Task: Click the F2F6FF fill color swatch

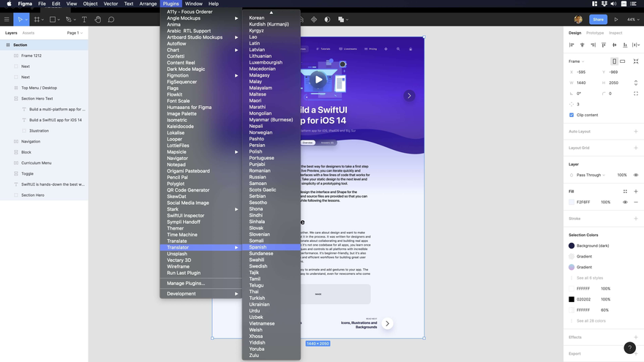Action: (x=572, y=202)
